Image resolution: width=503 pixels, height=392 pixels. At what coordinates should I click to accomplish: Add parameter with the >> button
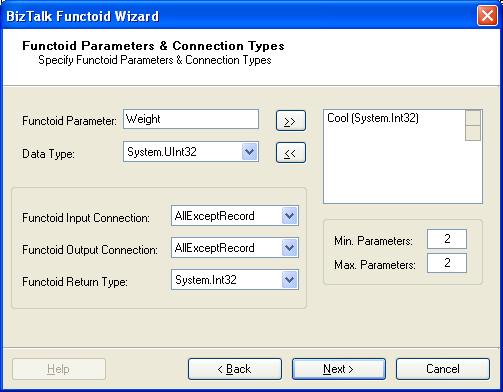point(291,121)
